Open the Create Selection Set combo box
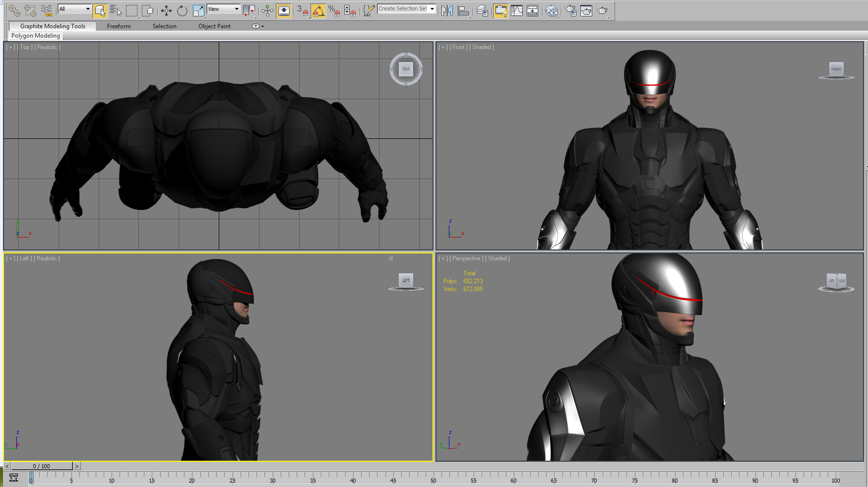 406,8
